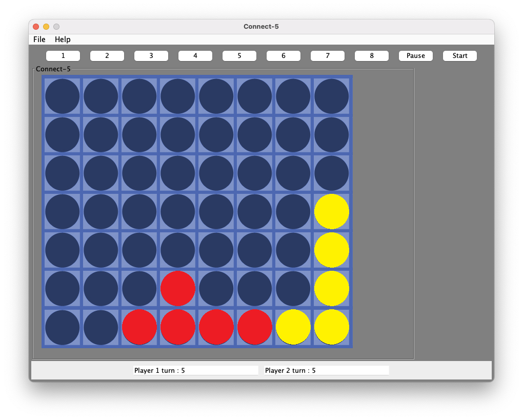Click the yellow disc in the bottom-right corner

click(331, 327)
